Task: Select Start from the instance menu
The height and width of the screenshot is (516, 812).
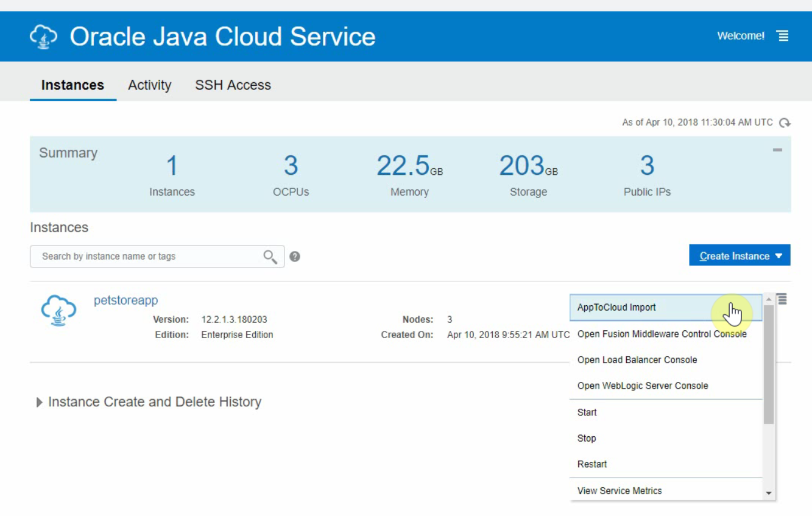Action: coord(666,412)
